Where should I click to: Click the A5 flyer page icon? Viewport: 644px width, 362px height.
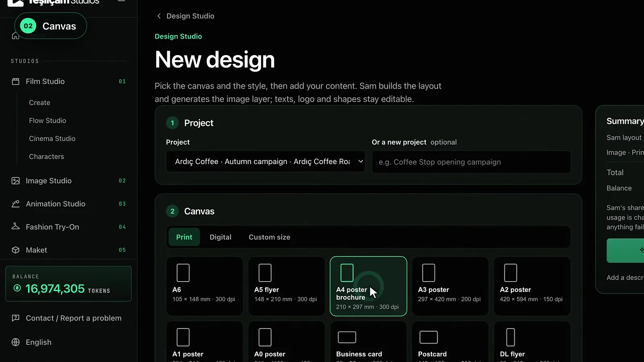coord(265,273)
